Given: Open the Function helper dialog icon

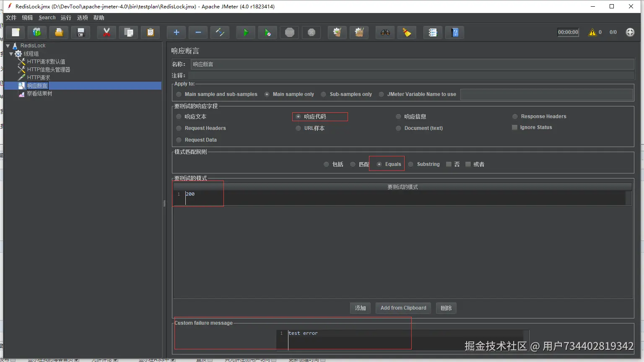Looking at the screenshot, I should (433, 32).
